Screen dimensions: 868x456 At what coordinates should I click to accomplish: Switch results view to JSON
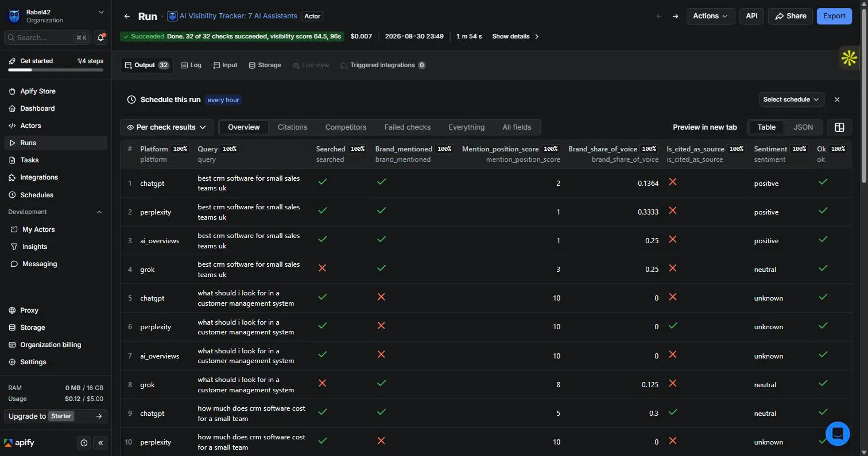803,127
